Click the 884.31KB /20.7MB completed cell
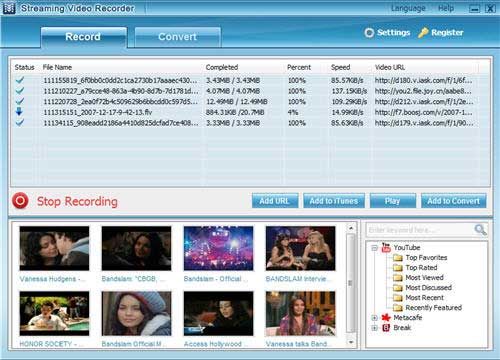Screen dimensions: 500x360 (235, 112)
